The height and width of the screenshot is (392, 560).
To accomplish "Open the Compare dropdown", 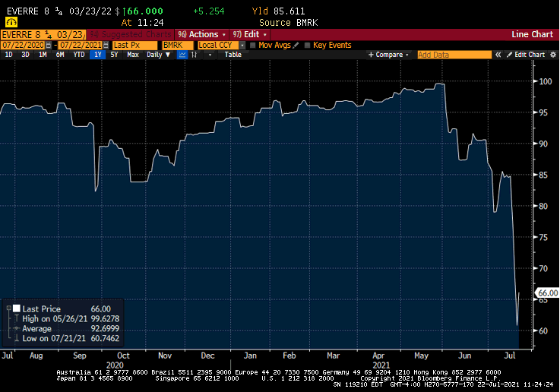I will pyautogui.click(x=388, y=55).
